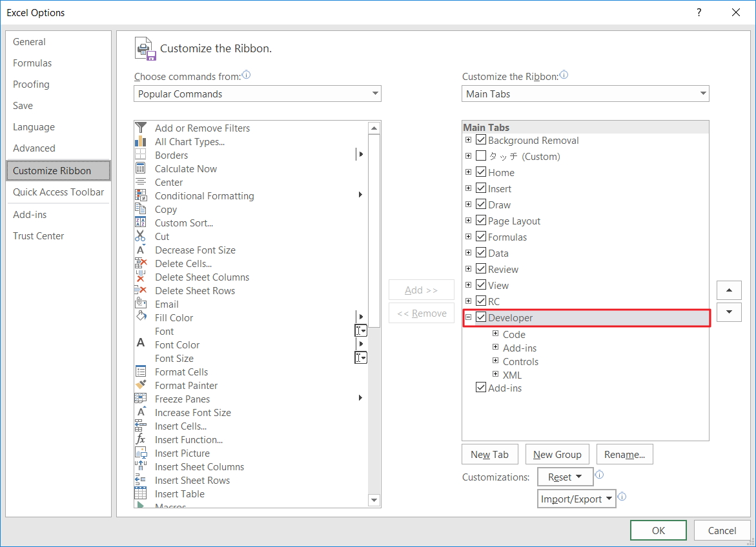756x547 pixels.
Task: Click the Insert Picture icon
Action: point(140,453)
